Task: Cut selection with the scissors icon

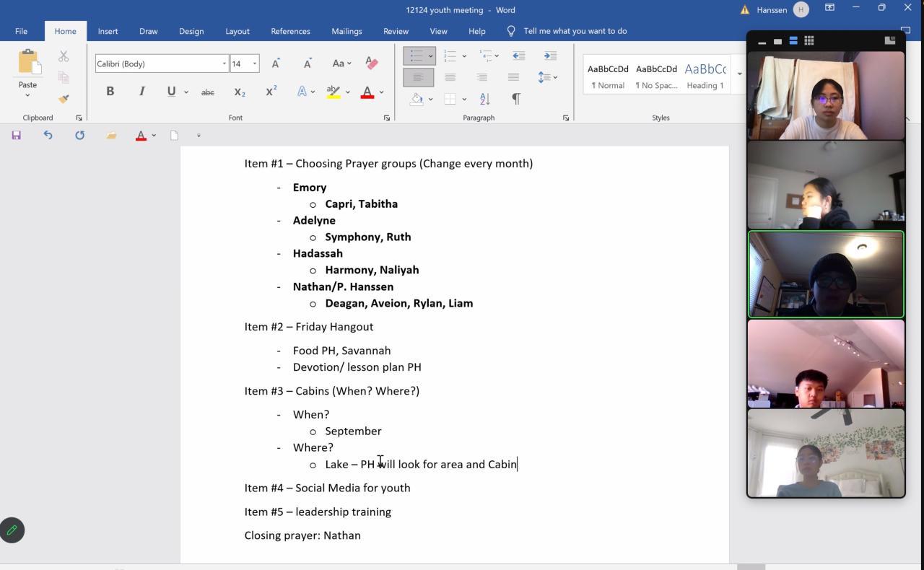Action: click(x=64, y=56)
